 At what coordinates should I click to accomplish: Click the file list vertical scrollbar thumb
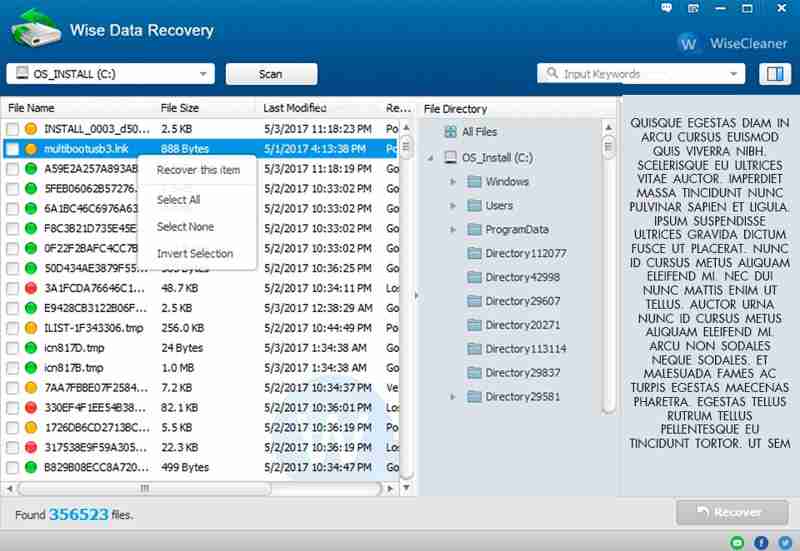click(x=406, y=147)
